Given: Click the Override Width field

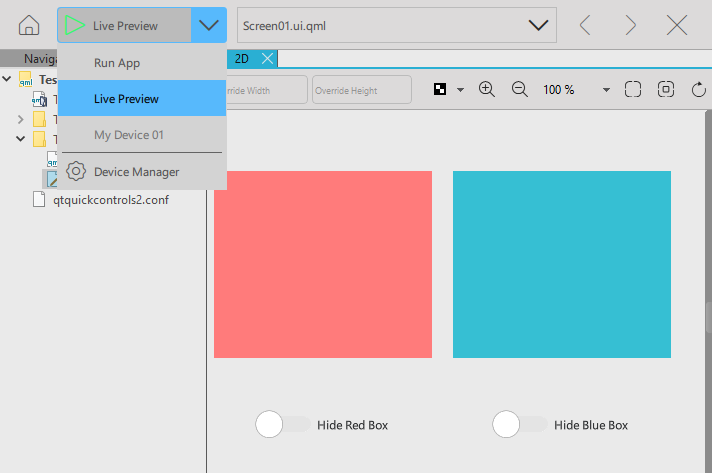Looking at the screenshot, I should [x=267, y=90].
